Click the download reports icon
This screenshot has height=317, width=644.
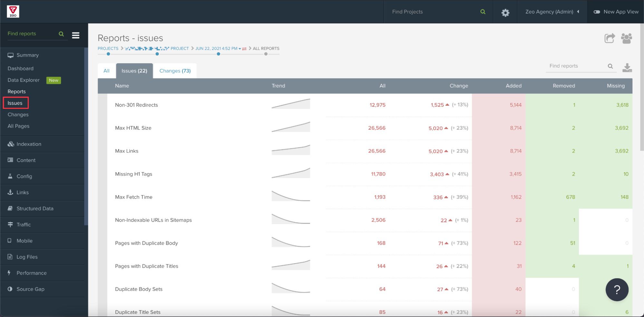click(x=627, y=67)
